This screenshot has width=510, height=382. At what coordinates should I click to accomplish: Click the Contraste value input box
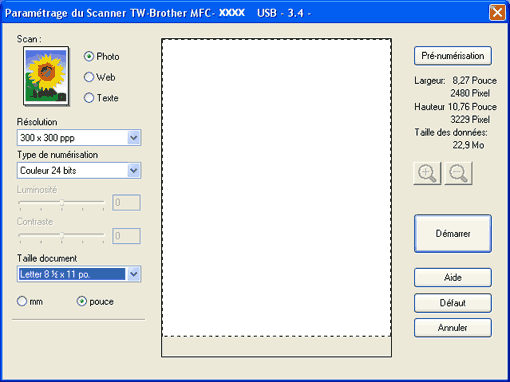click(126, 236)
